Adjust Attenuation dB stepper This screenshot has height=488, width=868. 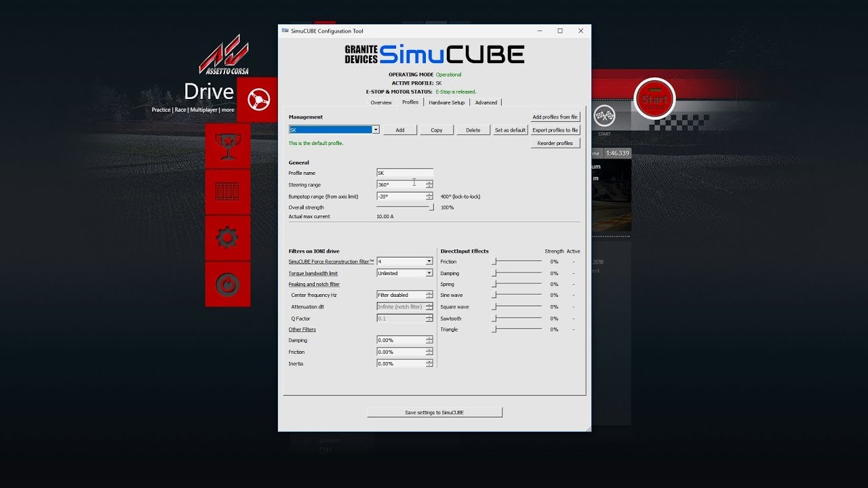click(x=430, y=306)
